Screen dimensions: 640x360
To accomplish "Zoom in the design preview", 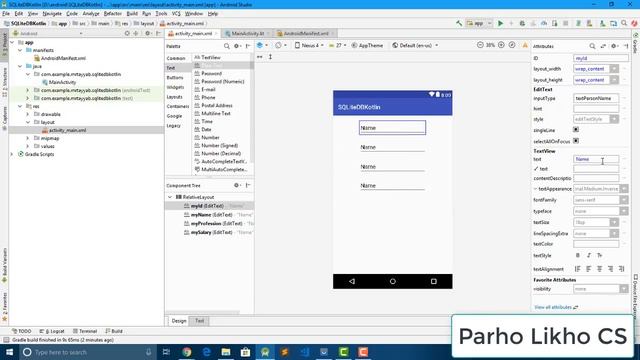I will [501, 45].
